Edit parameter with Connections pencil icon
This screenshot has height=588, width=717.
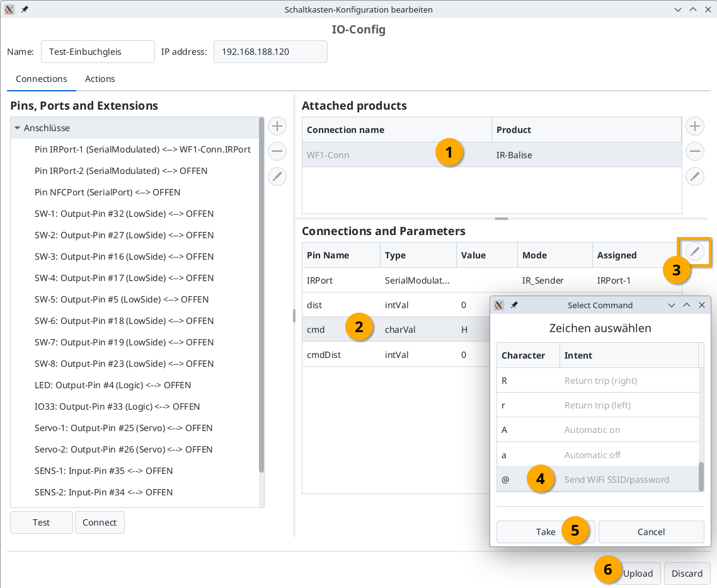point(694,251)
